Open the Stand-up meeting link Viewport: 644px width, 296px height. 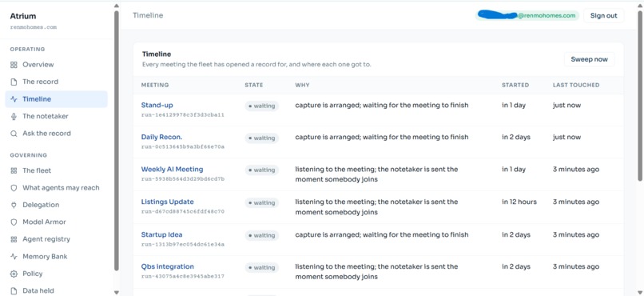[x=157, y=106]
